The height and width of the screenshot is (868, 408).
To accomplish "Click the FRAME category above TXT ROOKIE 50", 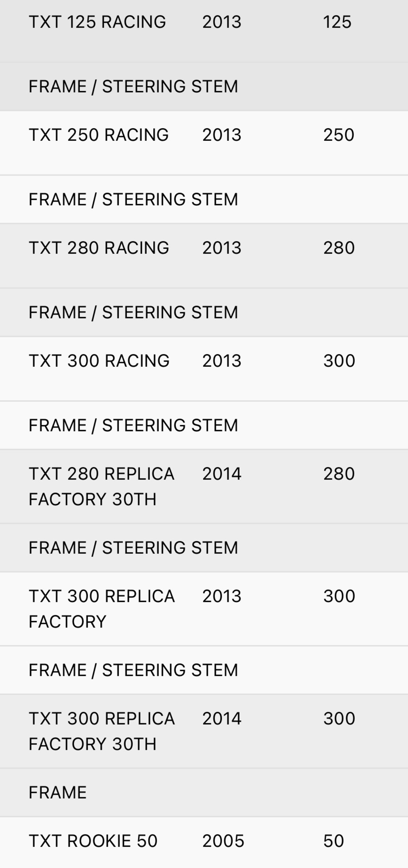I will pyautogui.click(x=204, y=792).
